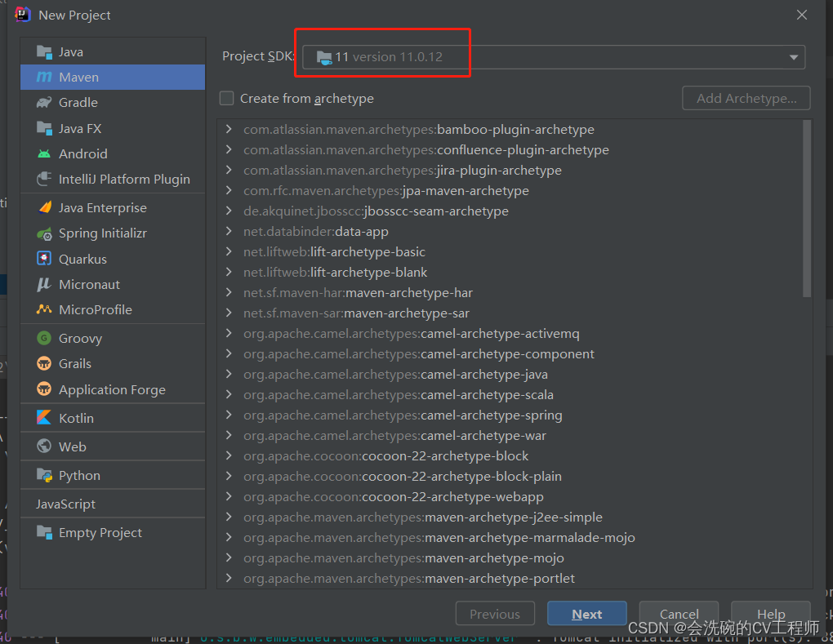The image size is (833, 644).
Task: Click the Maven 'm' icon
Action: (44, 78)
